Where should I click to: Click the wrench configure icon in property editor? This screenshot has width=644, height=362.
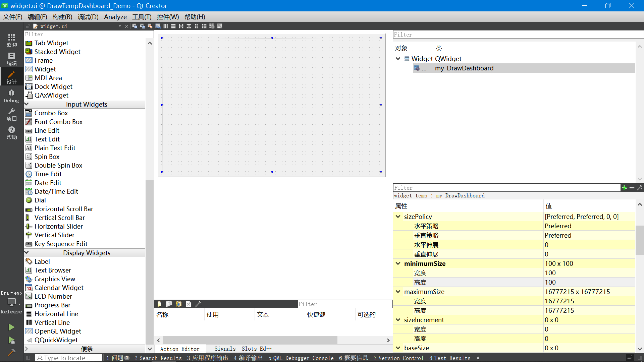tap(640, 188)
